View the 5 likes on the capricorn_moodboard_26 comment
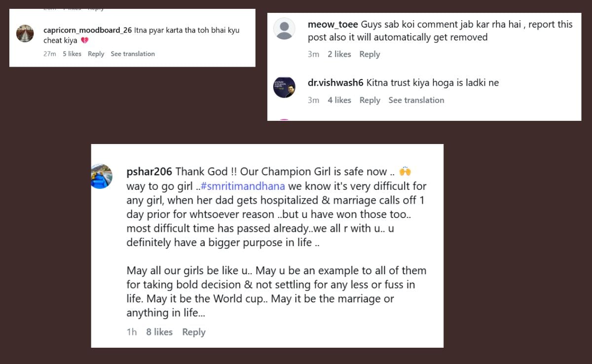Image resolution: width=592 pixels, height=364 pixels. (x=72, y=54)
